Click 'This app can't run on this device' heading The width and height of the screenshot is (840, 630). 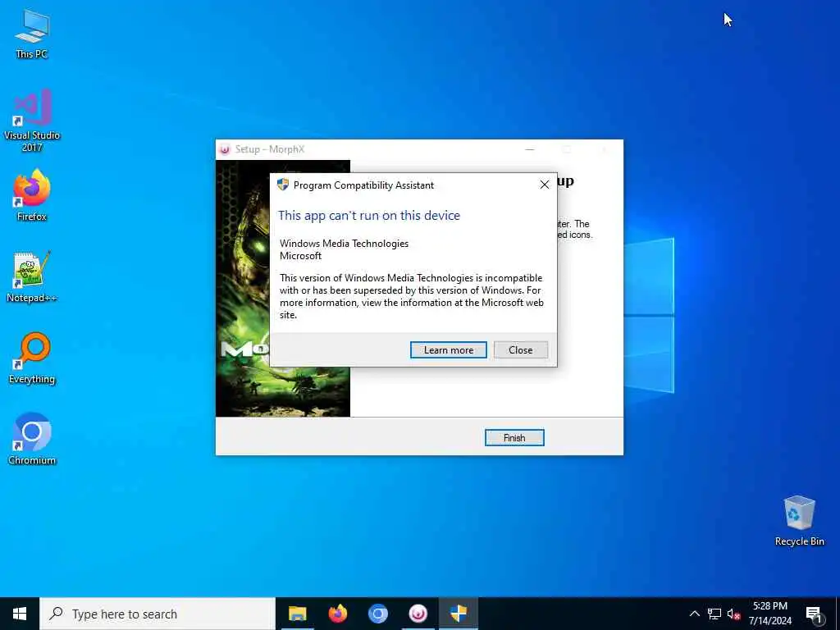[369, 216]
